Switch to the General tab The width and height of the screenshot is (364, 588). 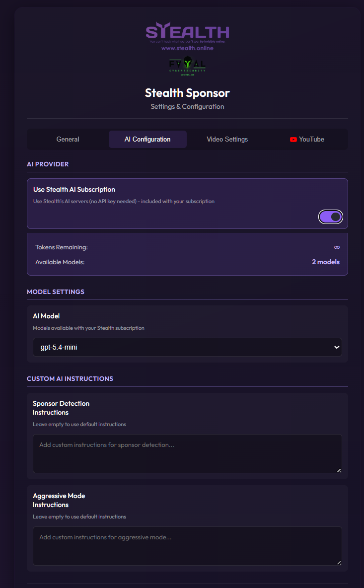pyautogui.click(x=68, y=140)
